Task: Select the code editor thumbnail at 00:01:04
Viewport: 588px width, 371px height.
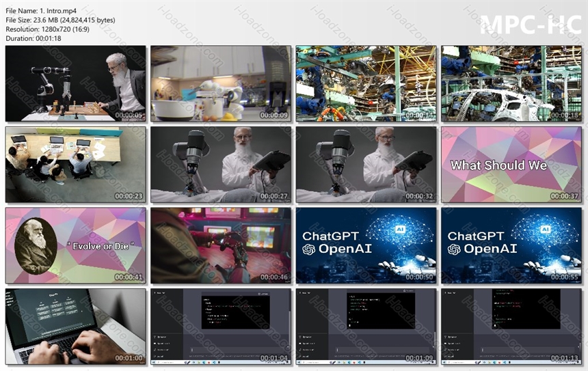Action: coord(221,327)
